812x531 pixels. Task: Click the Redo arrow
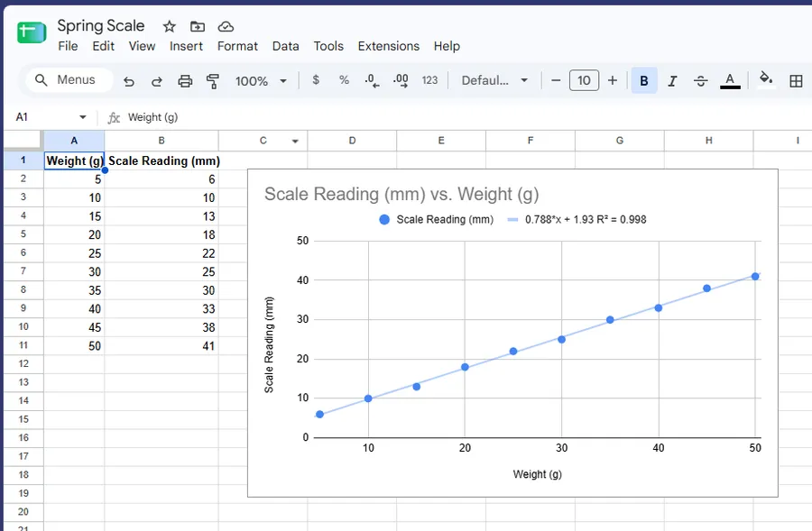point(156,81)
